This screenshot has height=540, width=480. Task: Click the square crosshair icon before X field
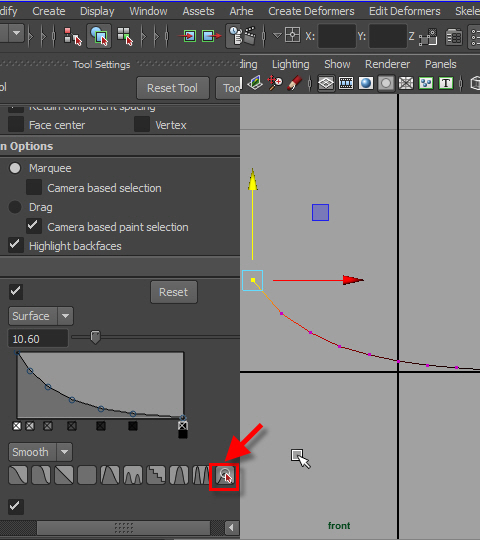click(292, 35)
